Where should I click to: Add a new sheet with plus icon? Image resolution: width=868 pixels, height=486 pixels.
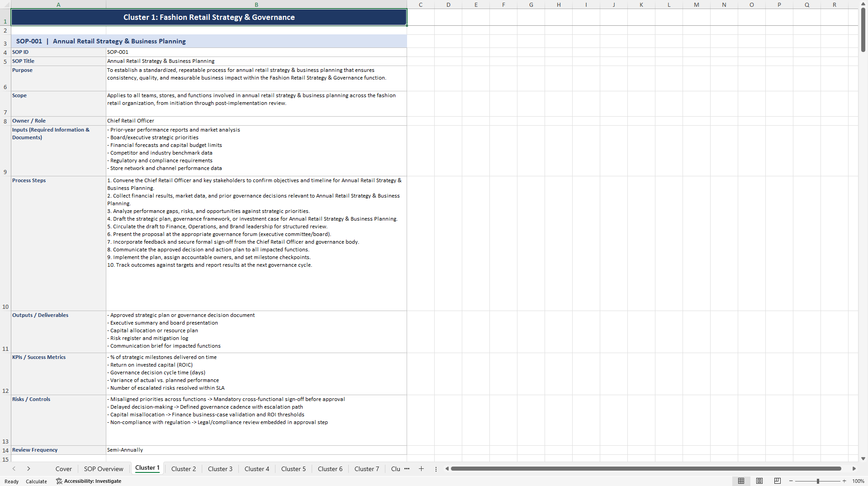point(421,469)
